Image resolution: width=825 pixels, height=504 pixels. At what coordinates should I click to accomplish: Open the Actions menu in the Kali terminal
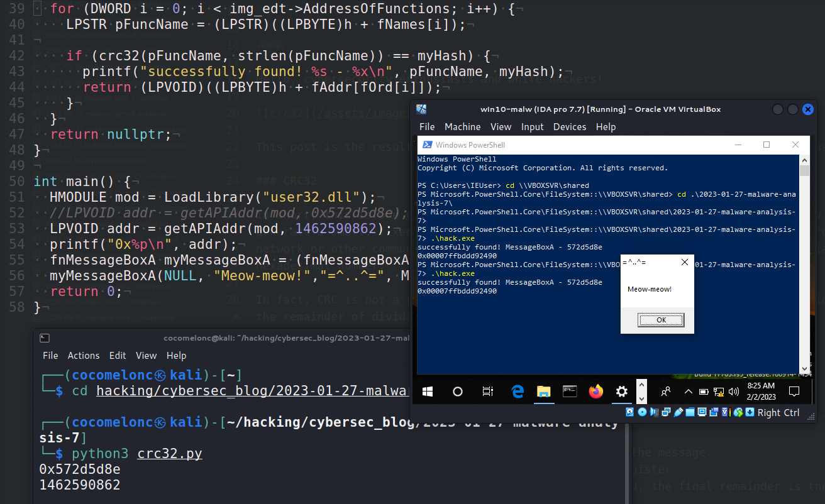click(84, 355)
